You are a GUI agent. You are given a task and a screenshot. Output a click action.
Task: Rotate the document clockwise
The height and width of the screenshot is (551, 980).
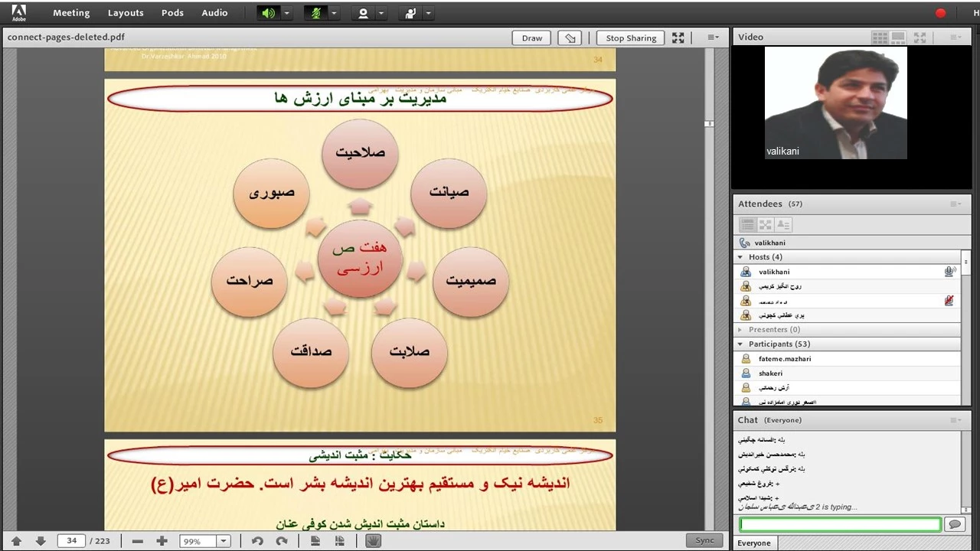tap(282, 541)
